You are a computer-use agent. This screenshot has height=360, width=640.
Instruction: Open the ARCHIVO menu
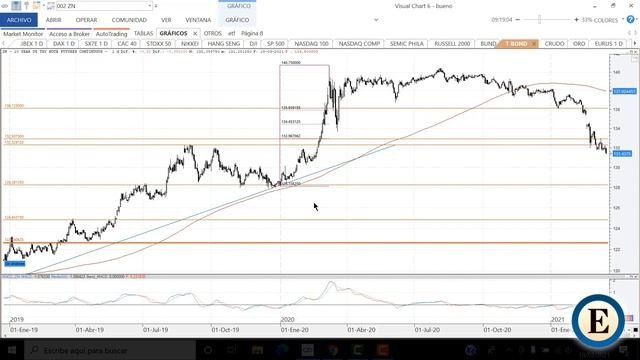[19, 20]
